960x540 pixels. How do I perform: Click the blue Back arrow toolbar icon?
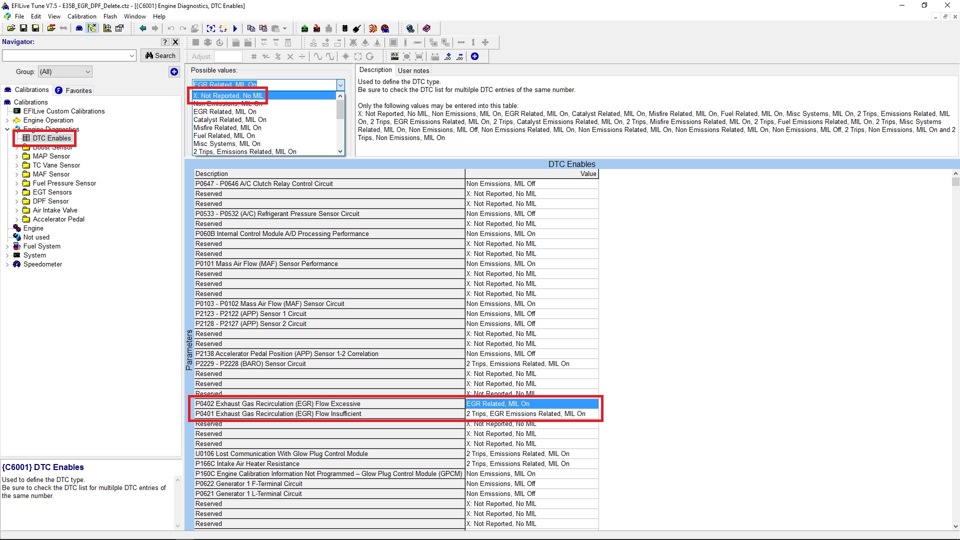tap(143, 28)
